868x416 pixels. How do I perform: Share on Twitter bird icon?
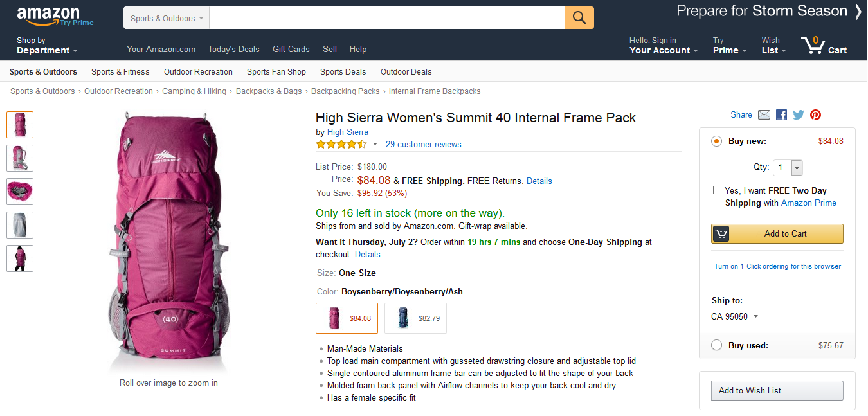pos(799,115)
